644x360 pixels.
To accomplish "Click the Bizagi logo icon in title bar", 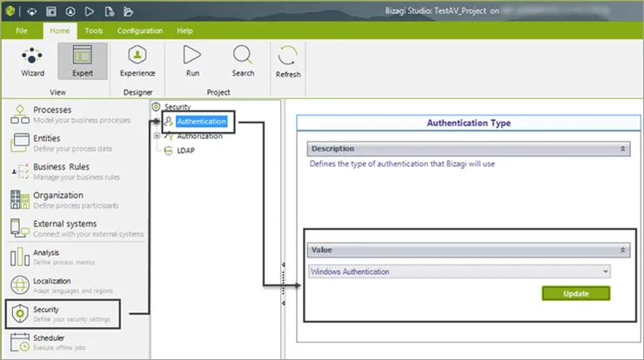I will coord(10,11).
